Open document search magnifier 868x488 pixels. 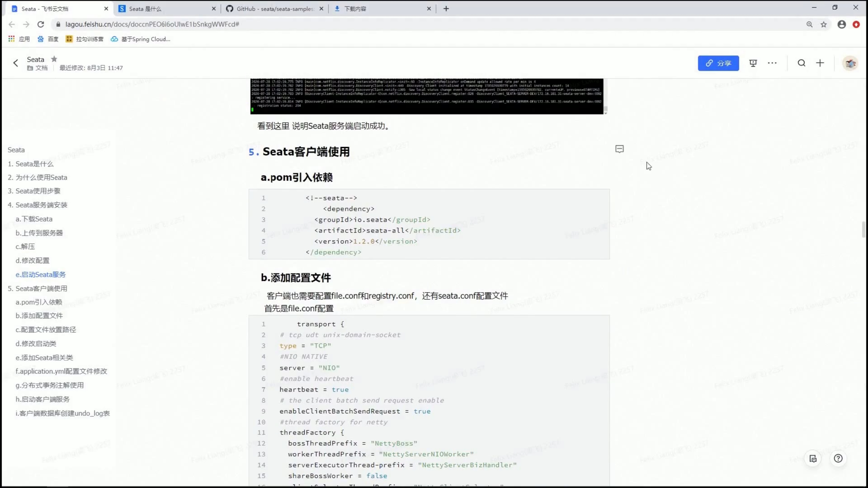802,63
